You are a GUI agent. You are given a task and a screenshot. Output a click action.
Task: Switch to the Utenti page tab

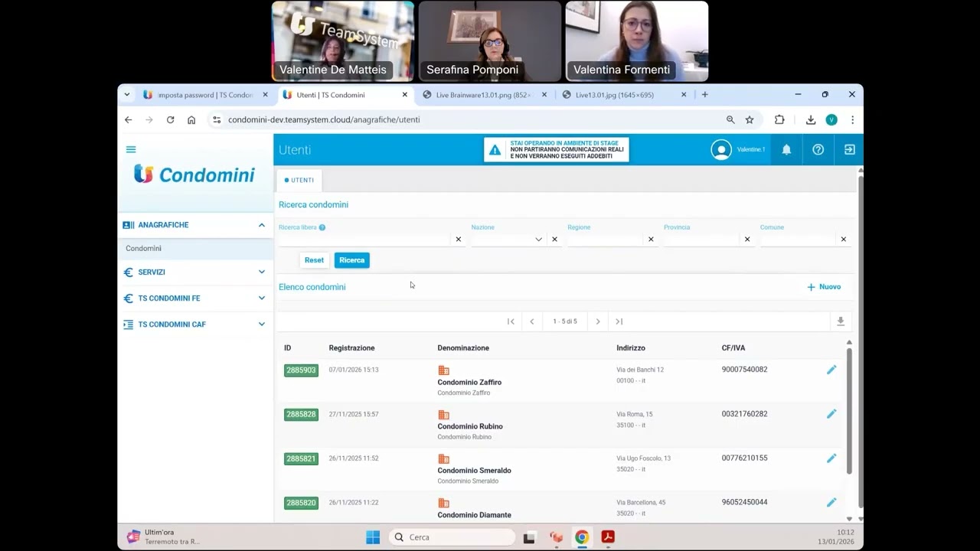[299, 181]
